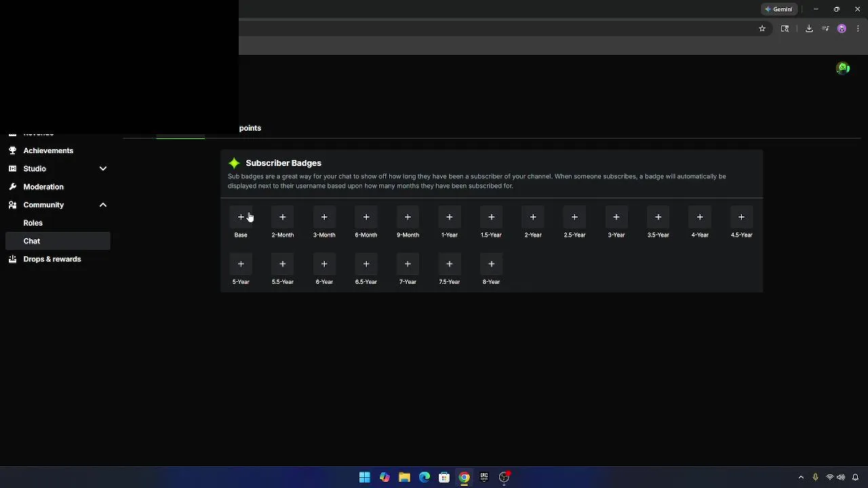Collapse the Community section chevron
This screenshot has width=868, height=488.
click(103, 205)
